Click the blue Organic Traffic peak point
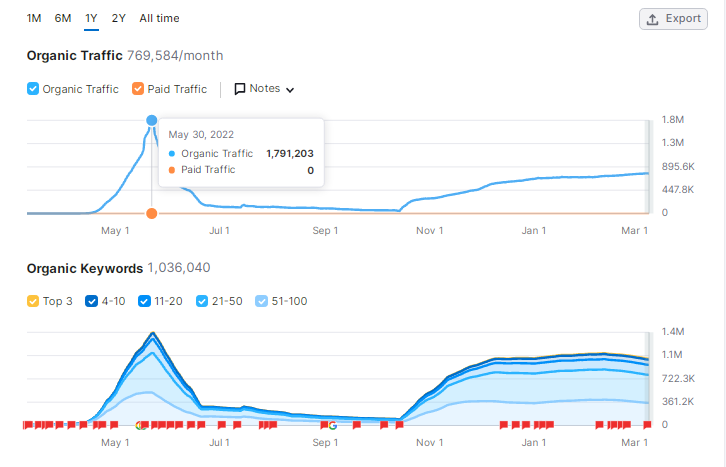This screenshot has height=467, width=726. point(151,120)
